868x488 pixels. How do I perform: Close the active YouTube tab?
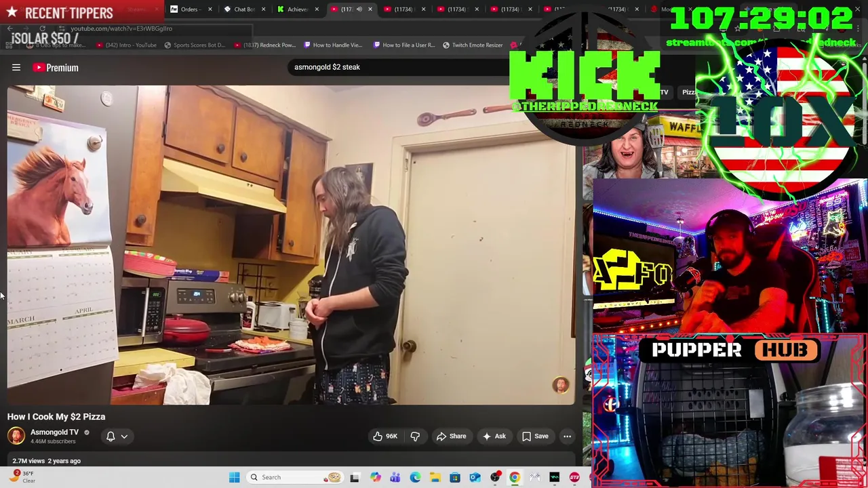click(x=370, y=9)
